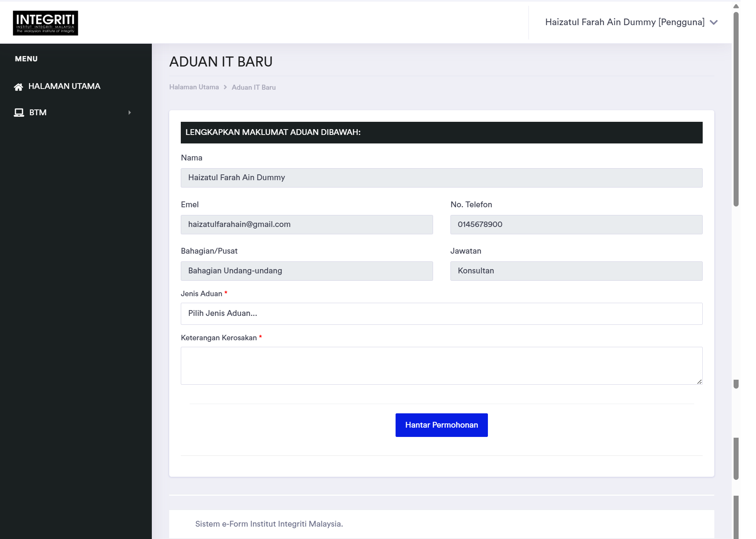Click the No. Telefon field

coord(576,225)
